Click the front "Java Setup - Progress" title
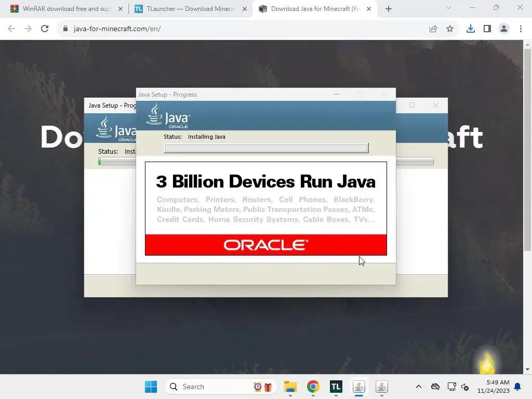The width and height of the screenshot is (532, 399). click(167, 95)
